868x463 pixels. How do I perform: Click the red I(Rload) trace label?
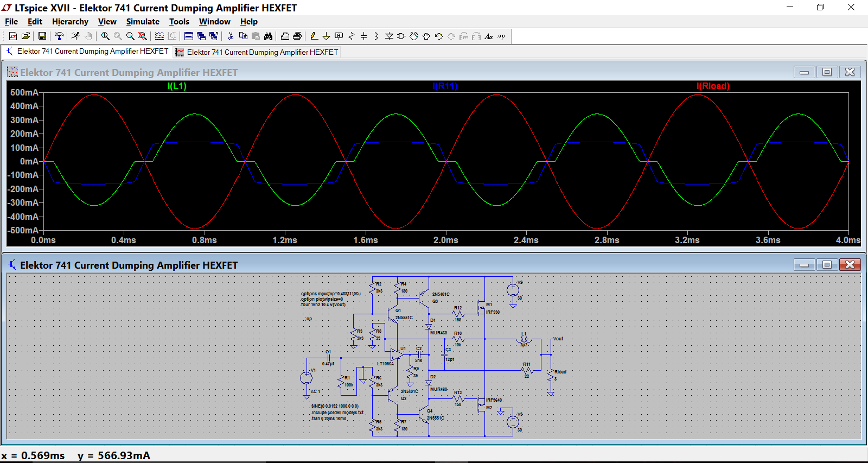[x=713, y=86]
